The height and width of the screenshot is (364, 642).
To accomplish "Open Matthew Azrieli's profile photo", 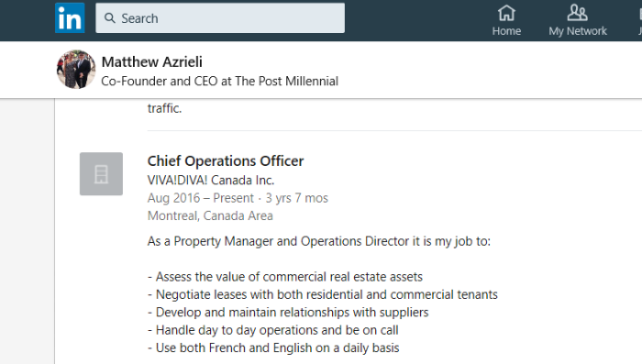I will (76, 70).
